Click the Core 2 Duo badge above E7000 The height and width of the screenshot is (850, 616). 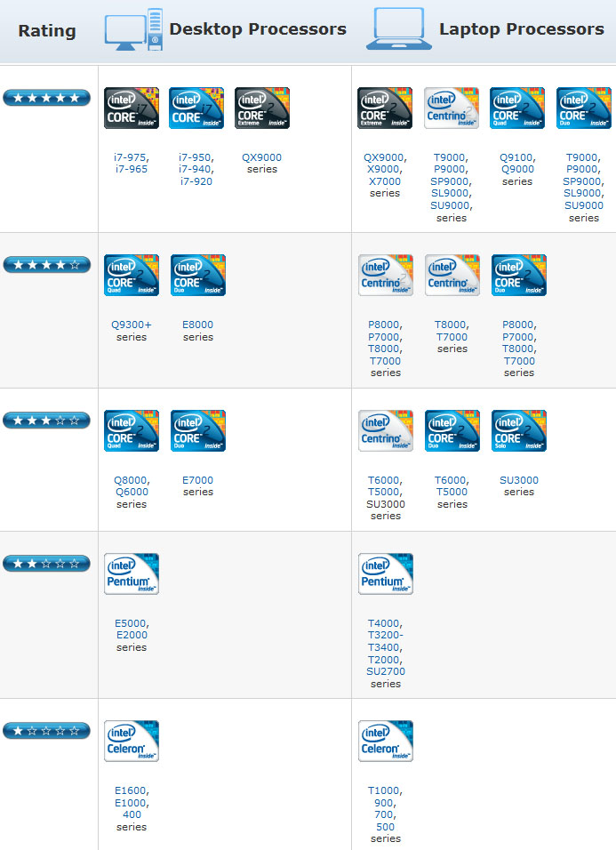198,430
